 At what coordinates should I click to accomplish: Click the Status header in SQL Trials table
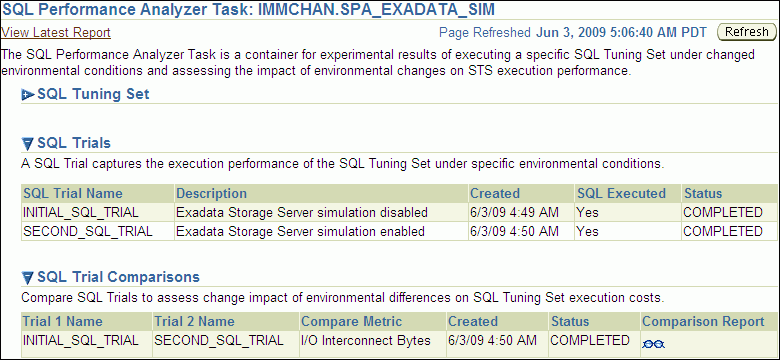702,193
